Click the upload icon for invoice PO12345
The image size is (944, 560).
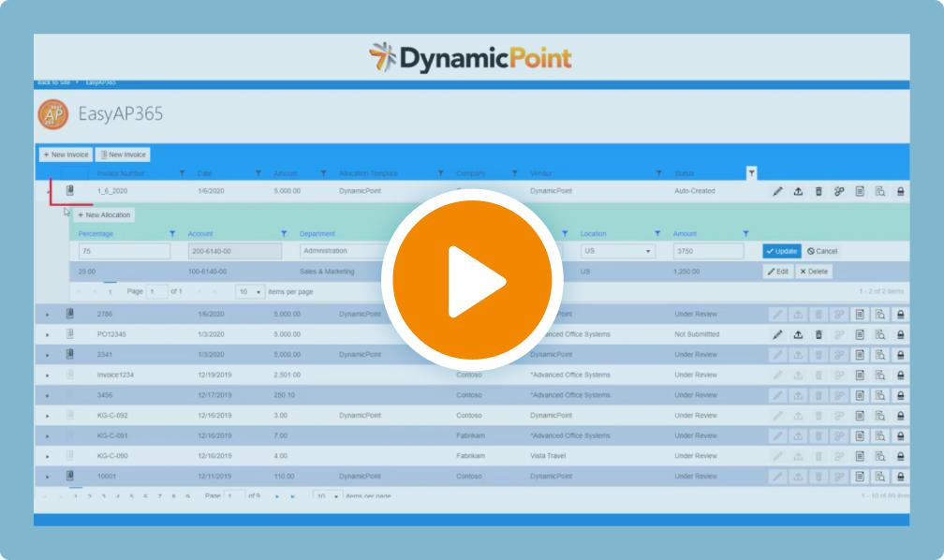click(798, 335)
